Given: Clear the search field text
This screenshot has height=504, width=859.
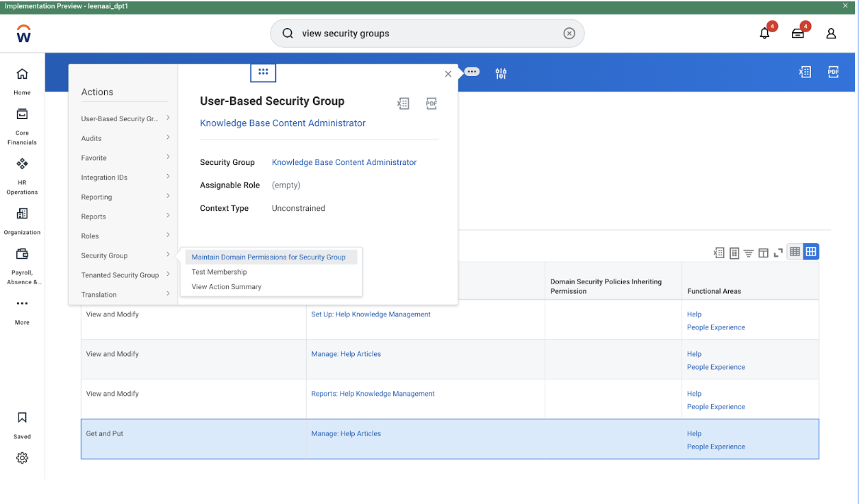Looking at the screenshot, I should 569,34.
